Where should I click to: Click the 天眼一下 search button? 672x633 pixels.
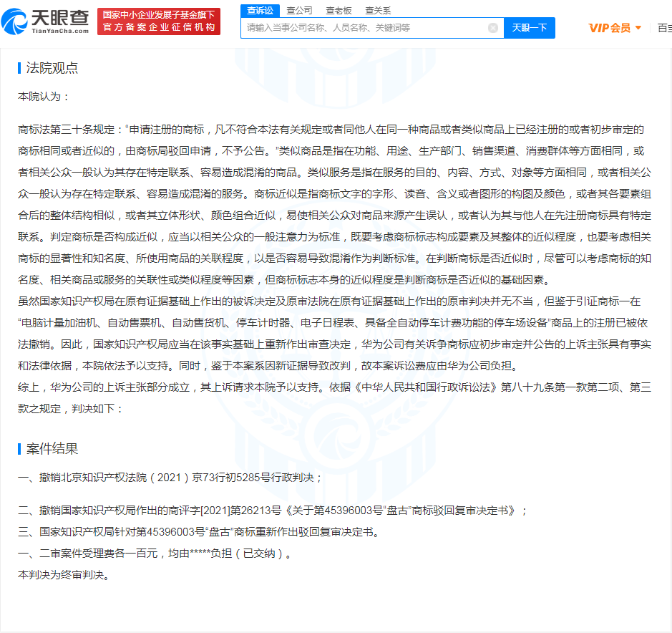(530, 28)
